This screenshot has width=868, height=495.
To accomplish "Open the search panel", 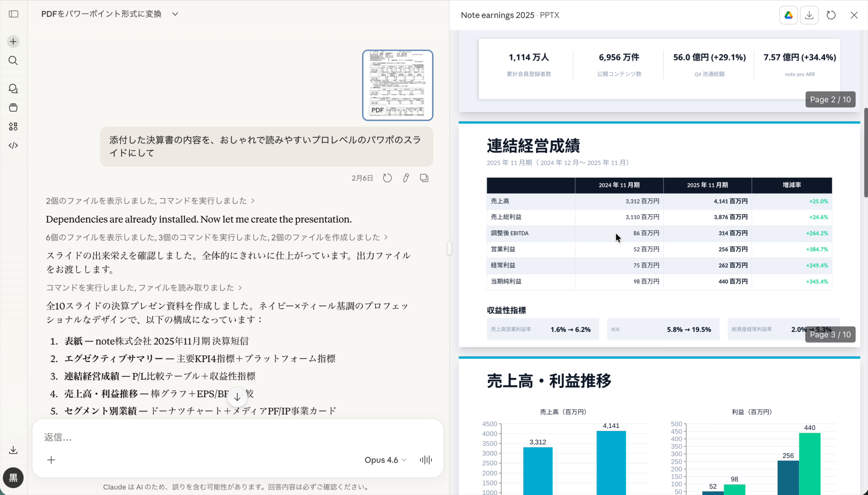I will [13, 60].
